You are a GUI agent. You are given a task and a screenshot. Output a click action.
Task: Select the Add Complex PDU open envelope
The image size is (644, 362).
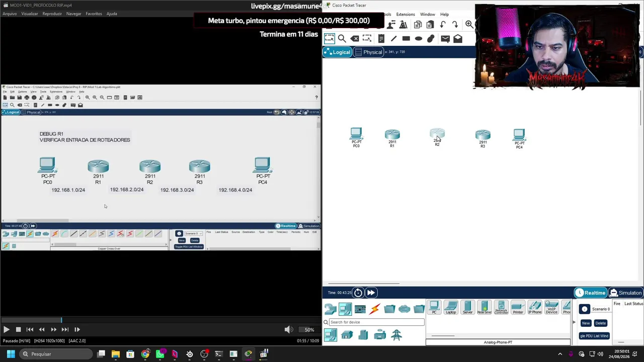pyautogui.click(x=458, y=39)
